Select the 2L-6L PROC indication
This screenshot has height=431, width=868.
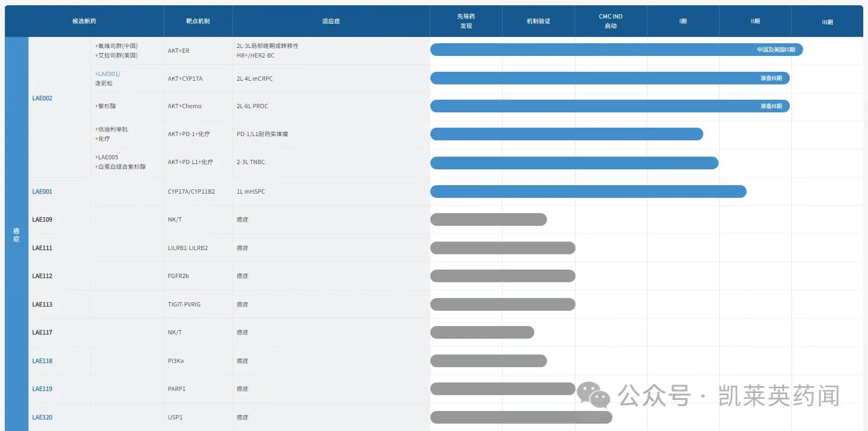click(x=252, y=106)
